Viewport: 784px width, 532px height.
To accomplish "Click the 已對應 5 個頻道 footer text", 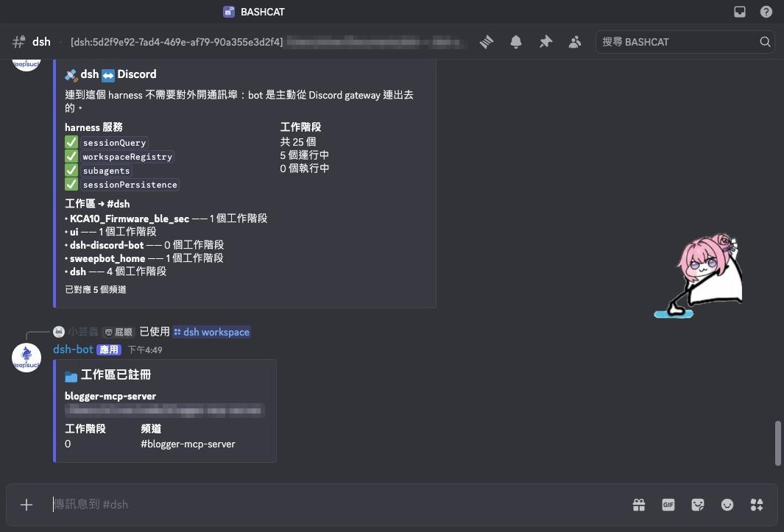I will click(x=96, y=289).
